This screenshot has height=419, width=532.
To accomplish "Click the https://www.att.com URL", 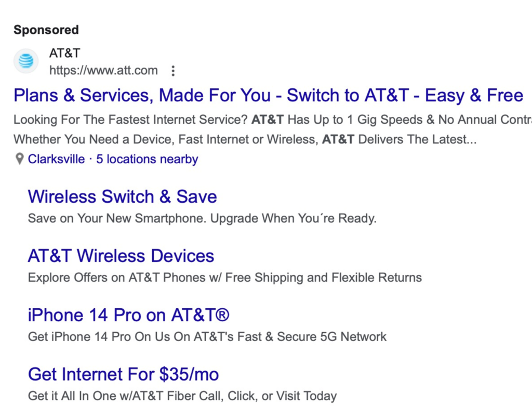I will coord(103,71).
